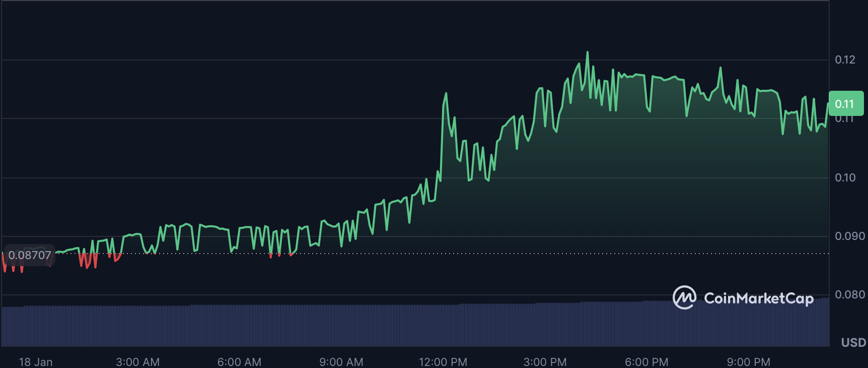Select the 3:00 PM time marker
868x368 pixels.
(545, 362)
